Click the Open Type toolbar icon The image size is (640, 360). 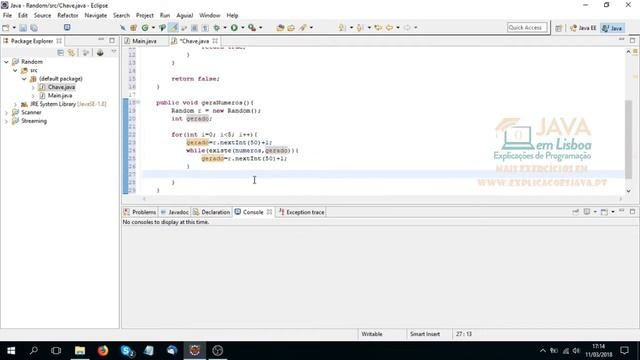coord(280,28)
